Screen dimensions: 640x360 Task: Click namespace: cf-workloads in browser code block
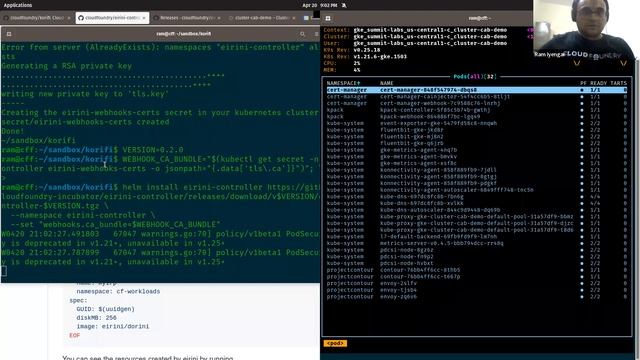(118, 291)
